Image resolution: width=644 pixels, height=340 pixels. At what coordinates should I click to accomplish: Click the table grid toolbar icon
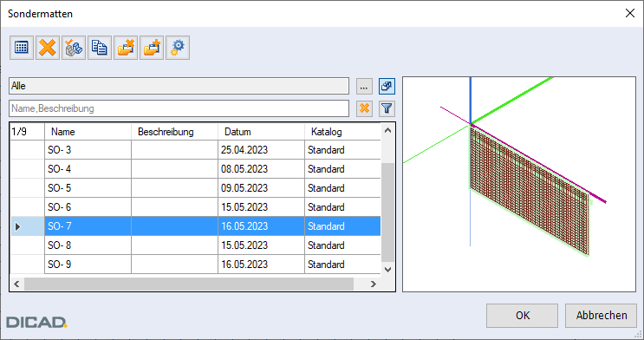[22, 48]
